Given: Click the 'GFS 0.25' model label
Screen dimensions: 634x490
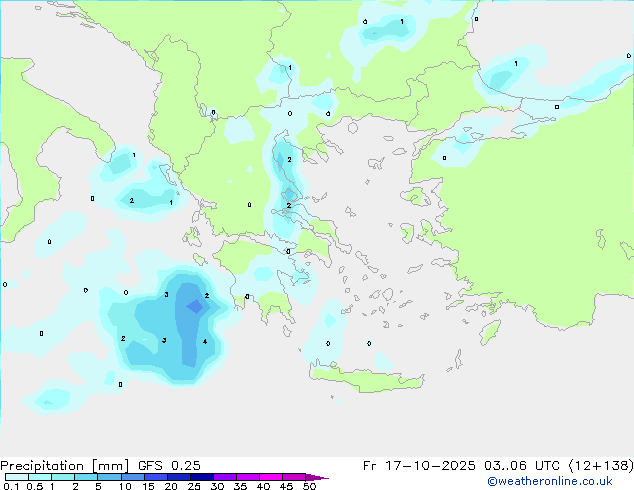Looking at the screenshot, I should point(169,466).
